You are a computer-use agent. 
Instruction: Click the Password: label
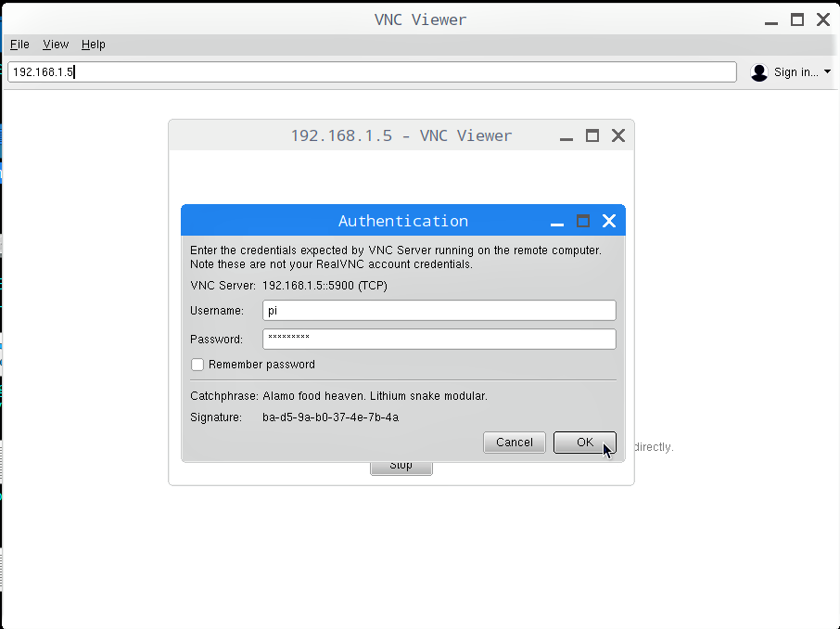pyautogui.click(x=216, y=339)
